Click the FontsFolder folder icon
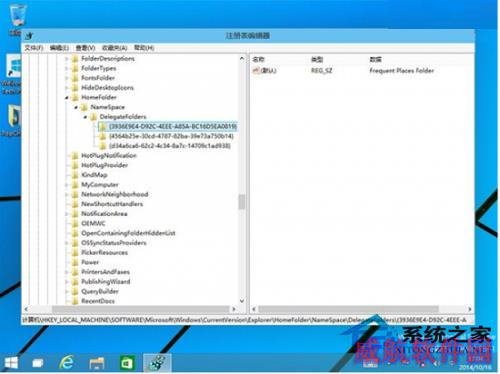This screenshot has height=374, width=500. 75,78
